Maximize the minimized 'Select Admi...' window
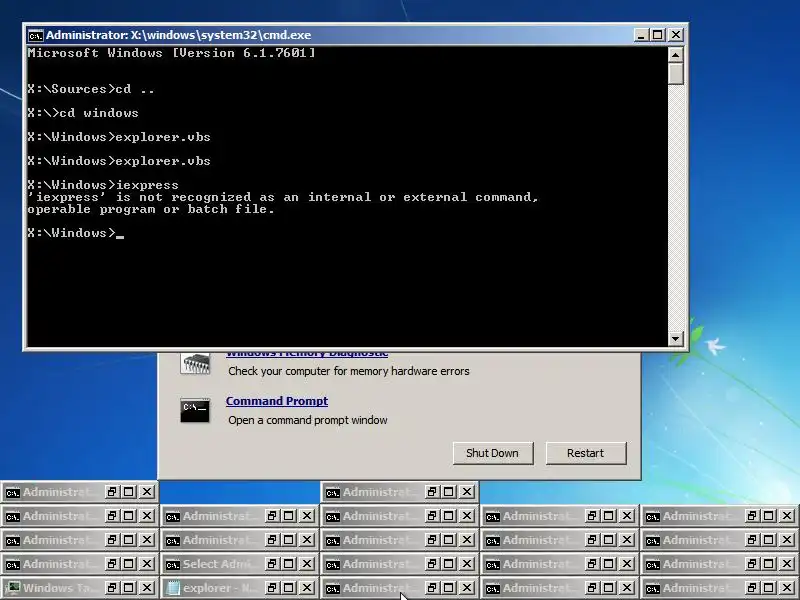The height and width of the screenshot is (600, 800). point(289,564)
